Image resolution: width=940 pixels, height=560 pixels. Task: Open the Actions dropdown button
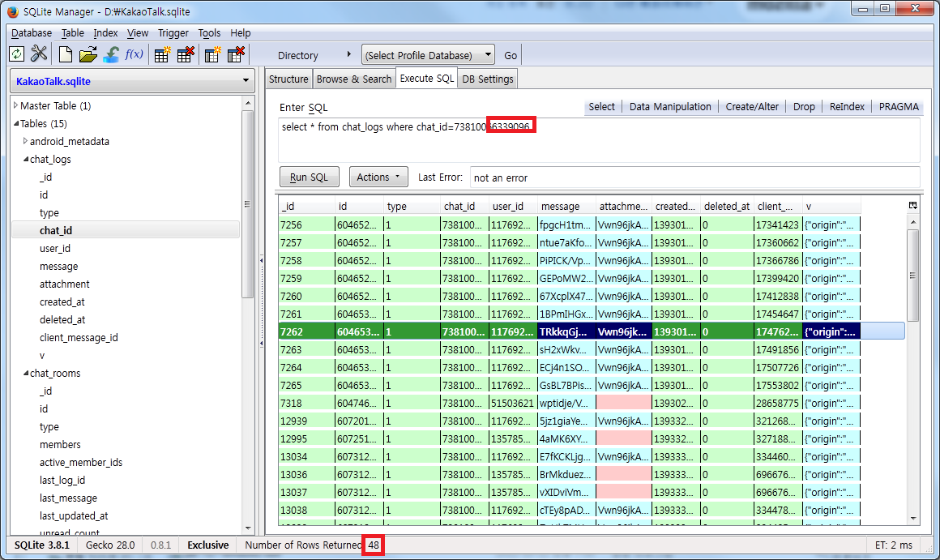378,177
